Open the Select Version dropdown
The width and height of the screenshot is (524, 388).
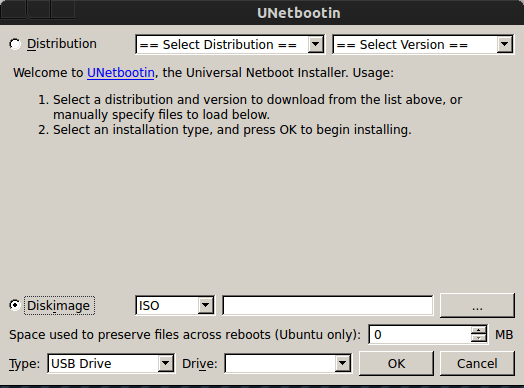pos(423,44)
